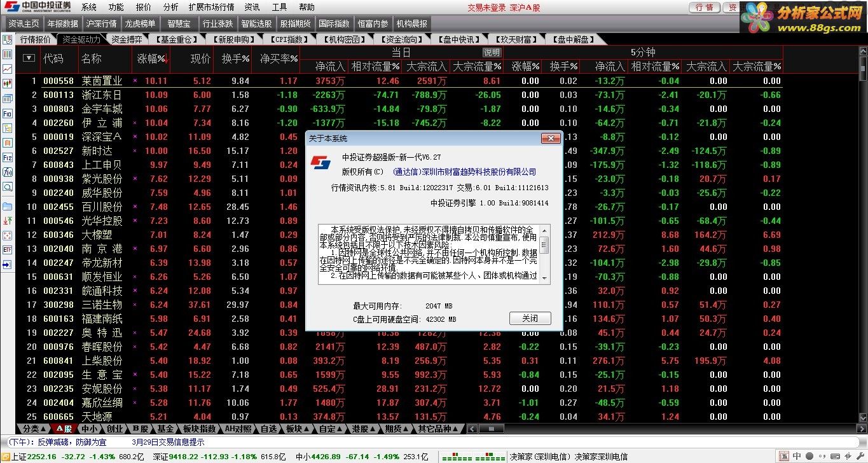Sort by the 涨幅% column header
This screenshot has height=463, width=868.
point(153,59)
